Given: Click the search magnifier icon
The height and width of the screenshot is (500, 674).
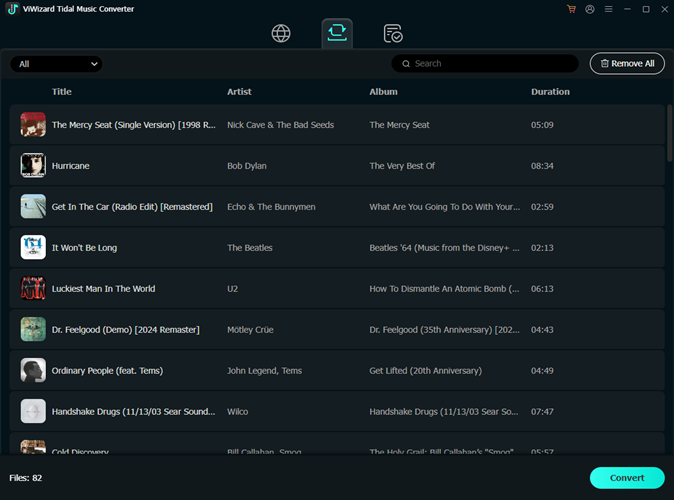Looking at the screenshot, I should [x=406, y=64].
